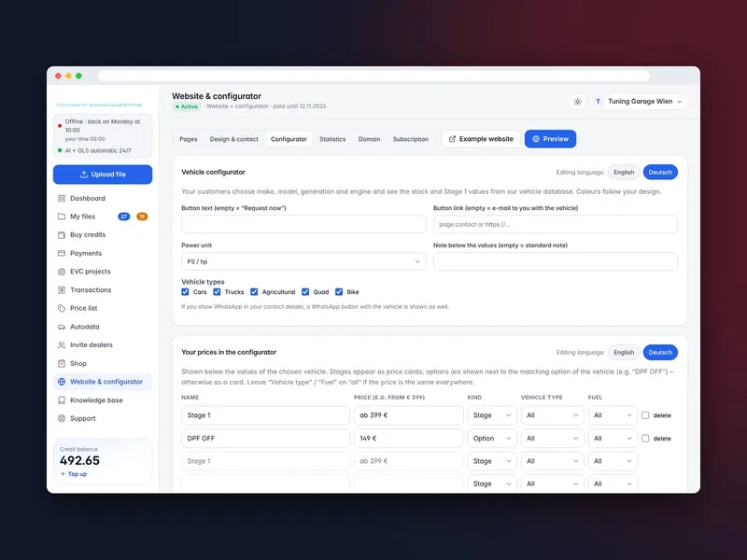Click the upload arrow icon in Upload file

point(84,175)
